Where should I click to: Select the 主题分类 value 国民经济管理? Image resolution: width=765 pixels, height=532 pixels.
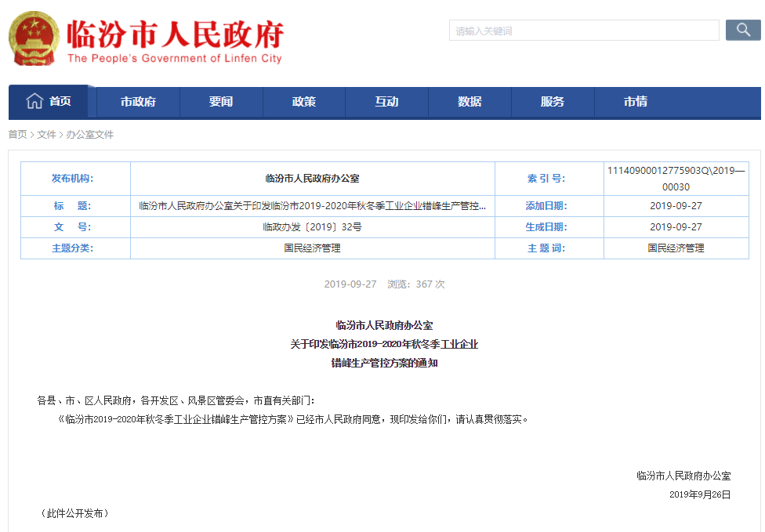(x=312, y=248)
